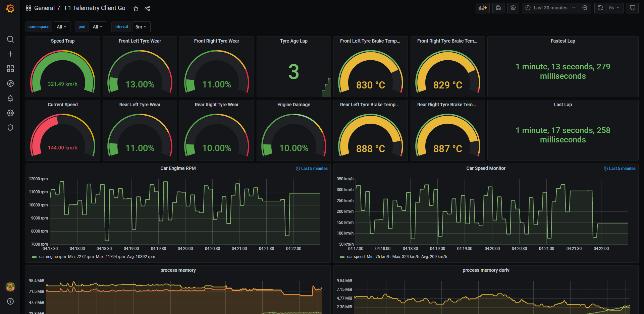
Task: Open the Explore compass icon in sidebar
Action: point(10,83)
